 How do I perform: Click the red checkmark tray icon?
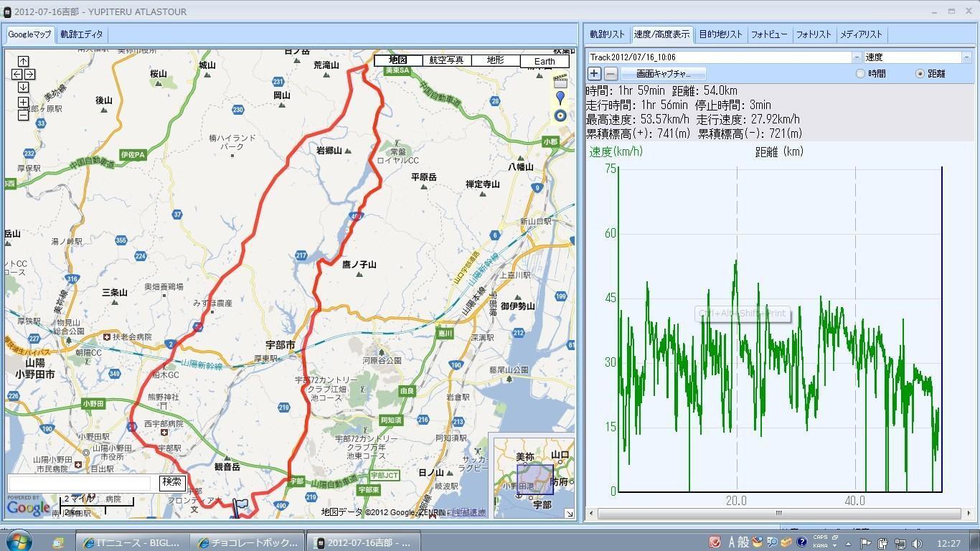click(715, 542)
